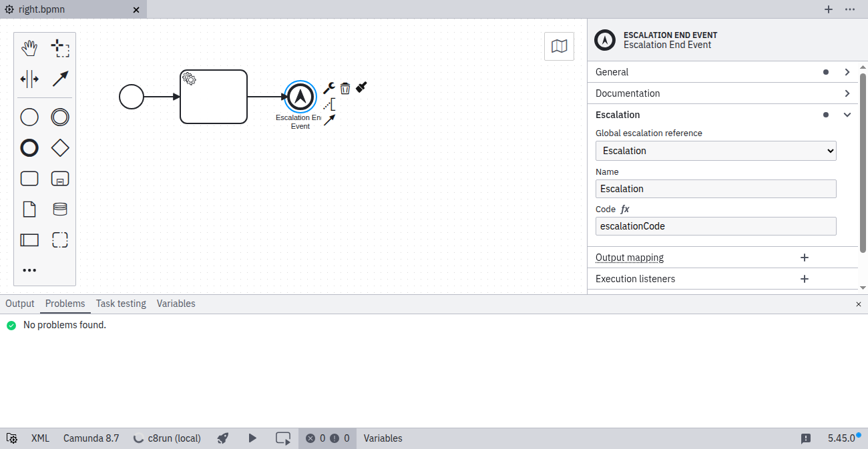
Task: Add an Output mapping with the plus button
Action: tap(804, 258)
